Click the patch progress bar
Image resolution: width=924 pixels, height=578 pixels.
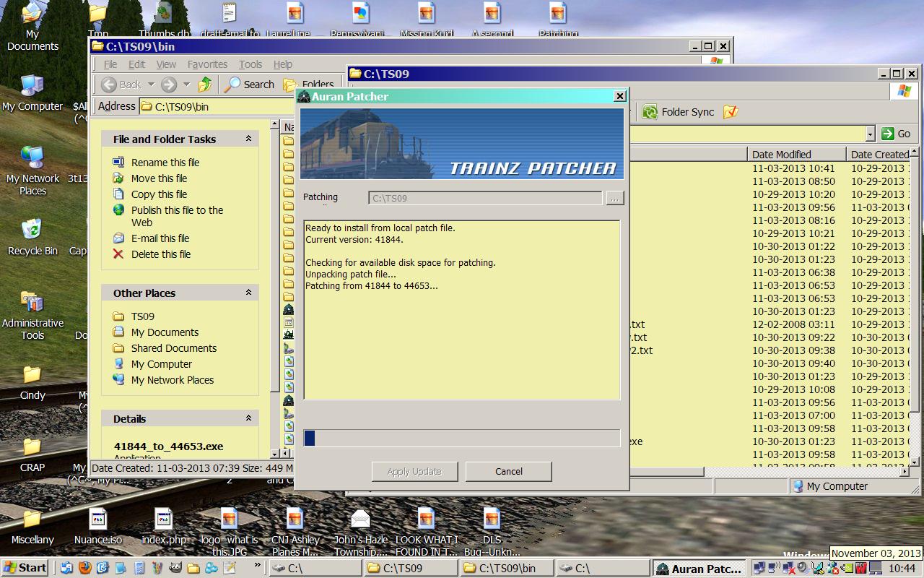tap(462, 438)
